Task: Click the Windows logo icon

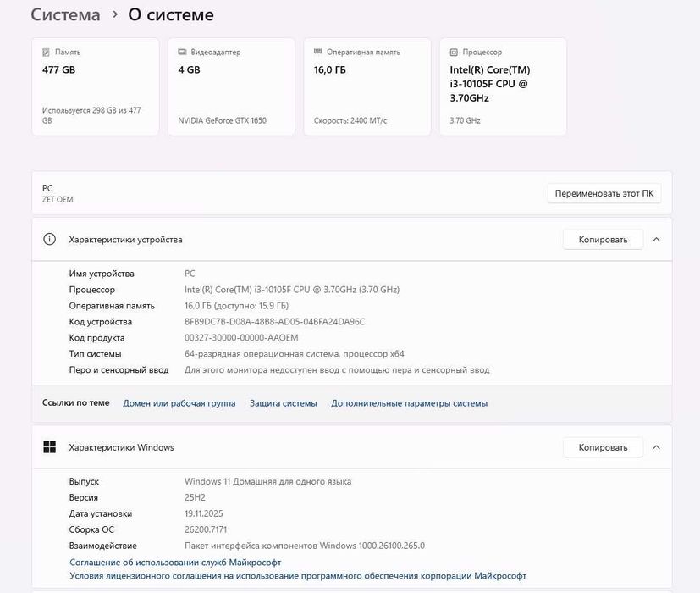Action: (x=50, y=447)
